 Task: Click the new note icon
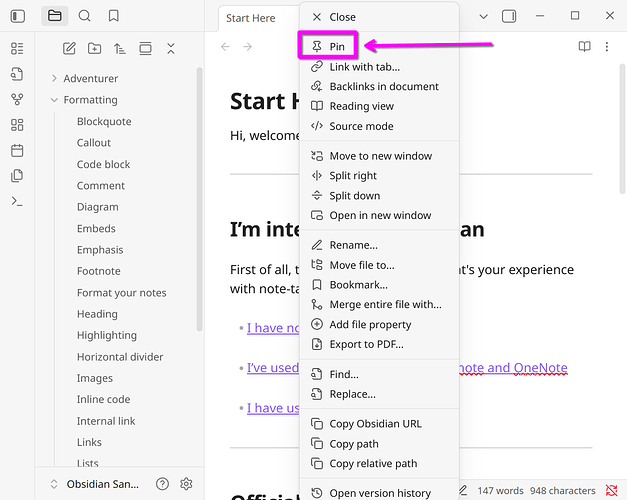[69, 48]
